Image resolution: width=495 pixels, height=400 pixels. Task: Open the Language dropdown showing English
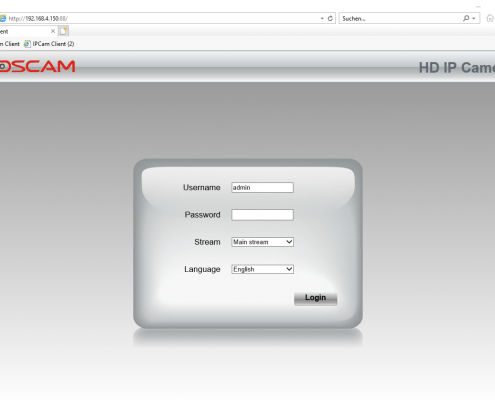click(x=262, y=269)
